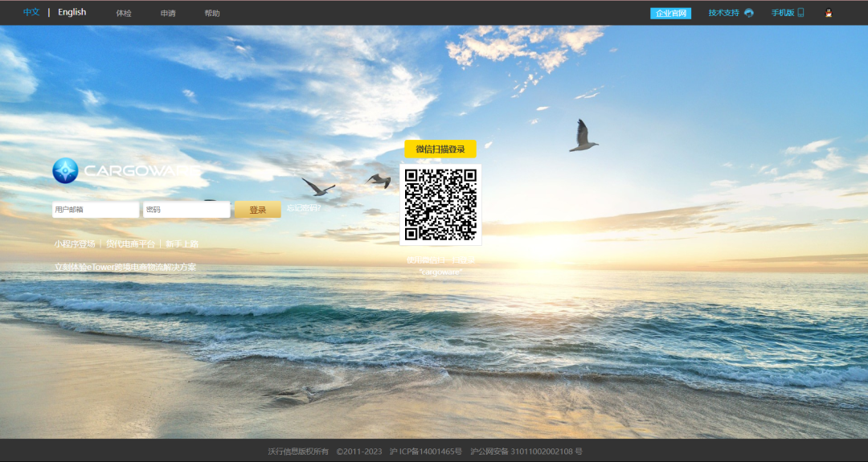Open the 帮助 menu item

tap(212, 14)
